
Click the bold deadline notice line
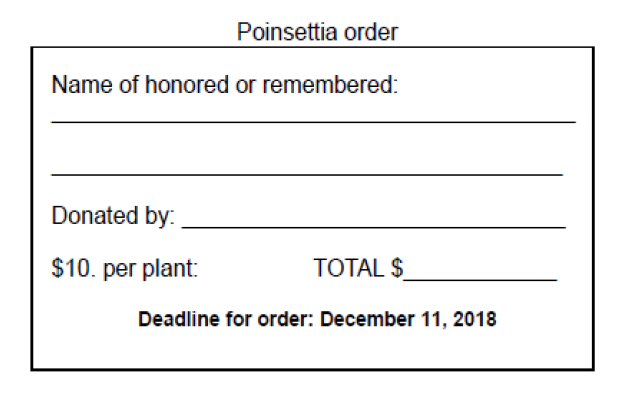tap(317, 319)
